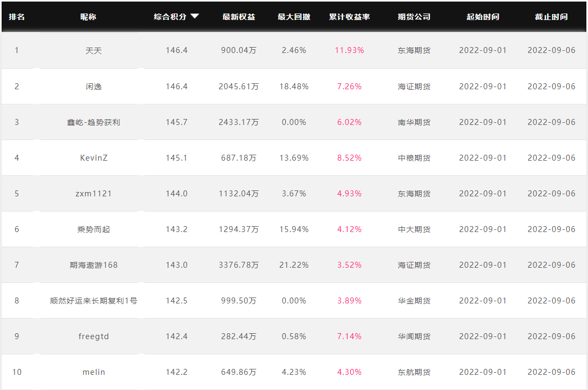Screen dimensions: 588x390
Task: Click the 21.22% max drawdown value
Action: point(294,265)
